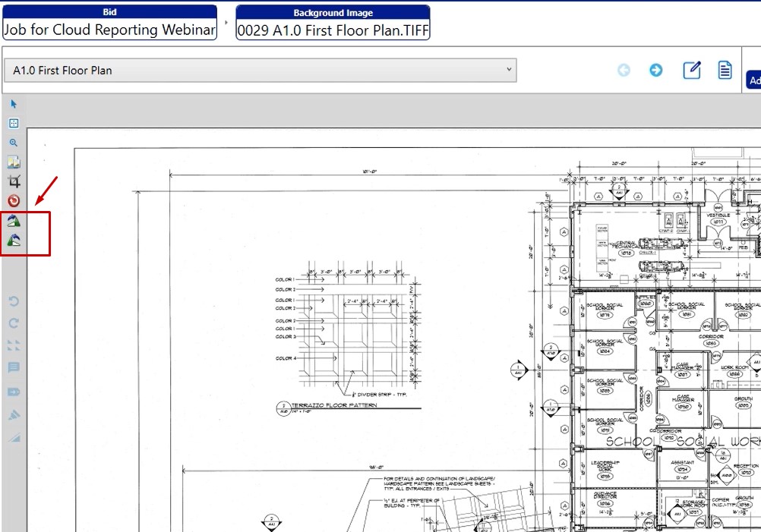
Task: Open the document page icon
Action: pyautogui.click(x=725, y=71)
